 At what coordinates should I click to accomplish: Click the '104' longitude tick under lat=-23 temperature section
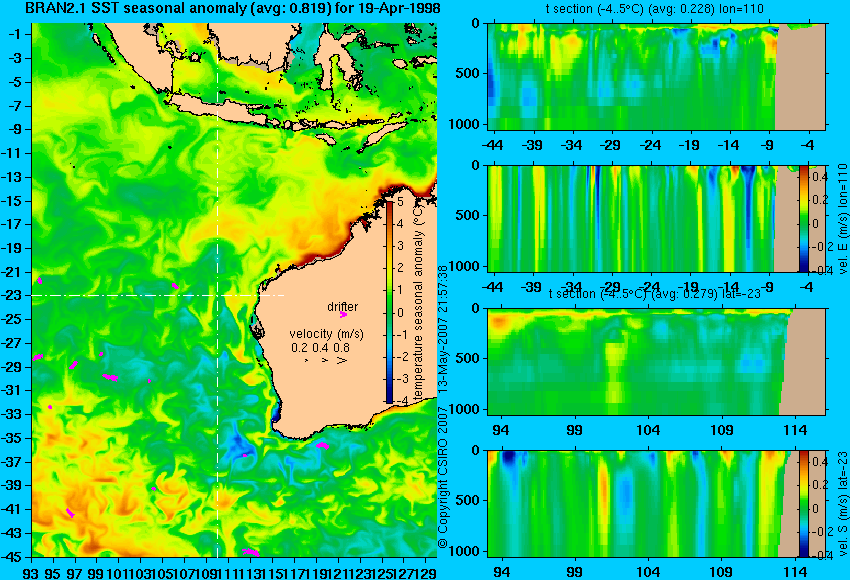pos(648,430)
